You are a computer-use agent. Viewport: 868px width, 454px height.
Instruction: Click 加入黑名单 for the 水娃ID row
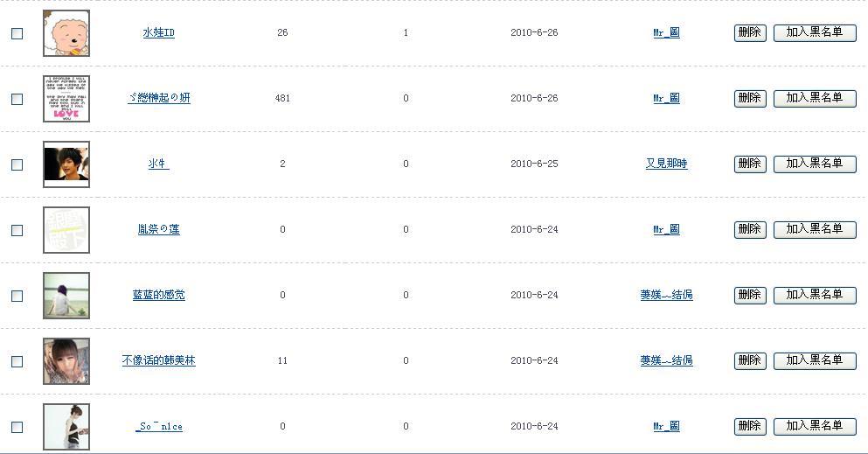point(815,32)
